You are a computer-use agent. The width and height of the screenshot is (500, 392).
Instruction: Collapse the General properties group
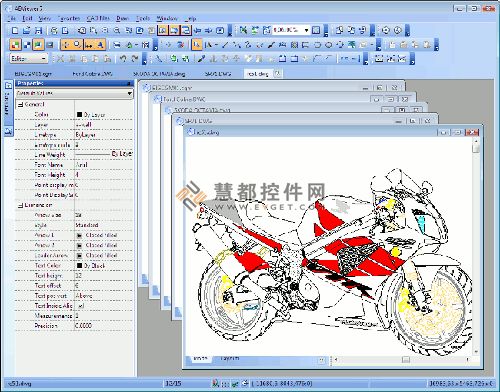click(x=20, y=105)
